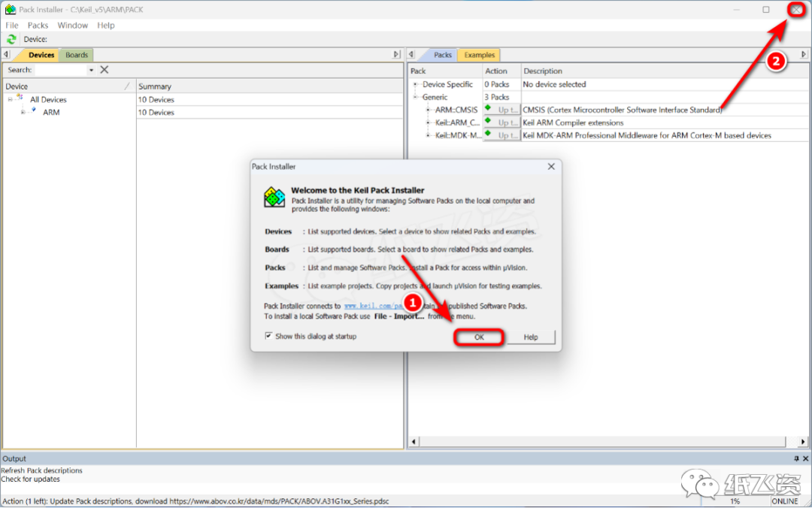Viewport: 812px width, 508px height.
Task: Expand the Keil::ARM_C pack entry
Action: [x=428, y=122]
